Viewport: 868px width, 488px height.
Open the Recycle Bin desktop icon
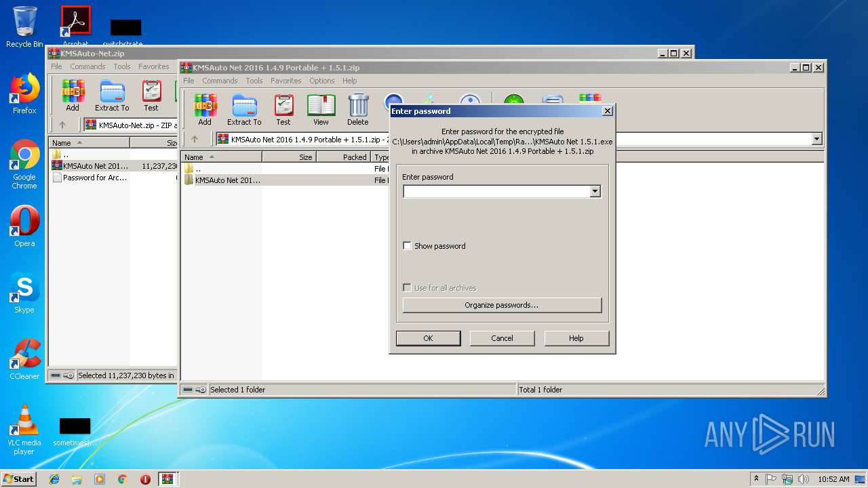click(x=24, y=27)
